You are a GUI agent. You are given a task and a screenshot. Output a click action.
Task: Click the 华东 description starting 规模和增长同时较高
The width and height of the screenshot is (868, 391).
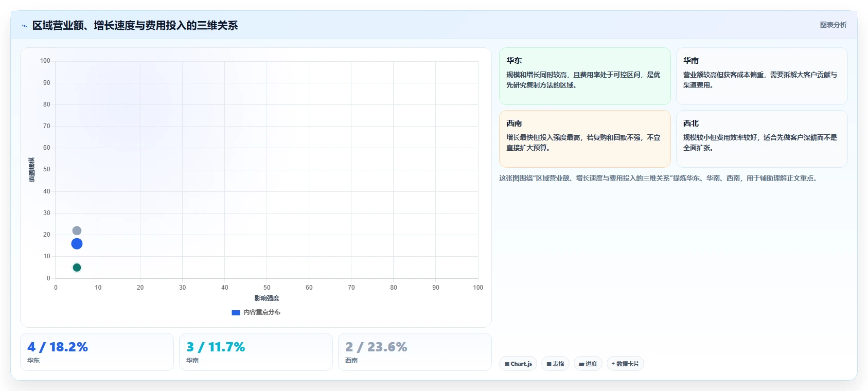[583, 80]
